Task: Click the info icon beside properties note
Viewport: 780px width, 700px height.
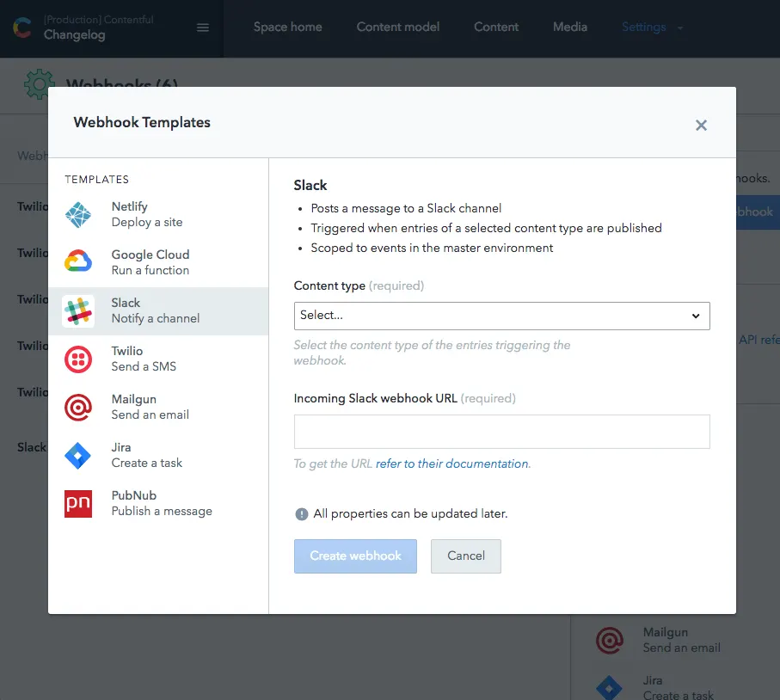Action: coord(302,514)
